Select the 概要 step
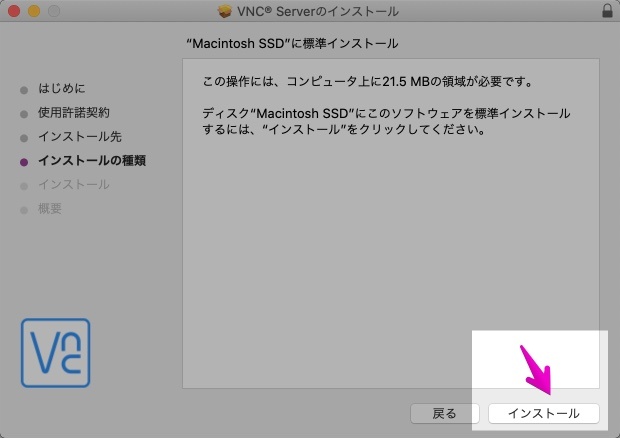This screenshot has height=438, width=620. coord(50,209)
